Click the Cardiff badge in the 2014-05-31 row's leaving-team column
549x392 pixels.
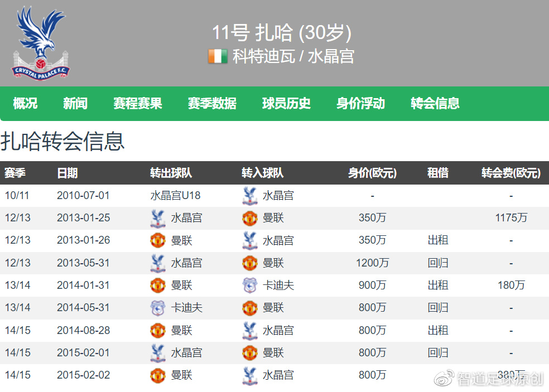click(x=158, y=308)
